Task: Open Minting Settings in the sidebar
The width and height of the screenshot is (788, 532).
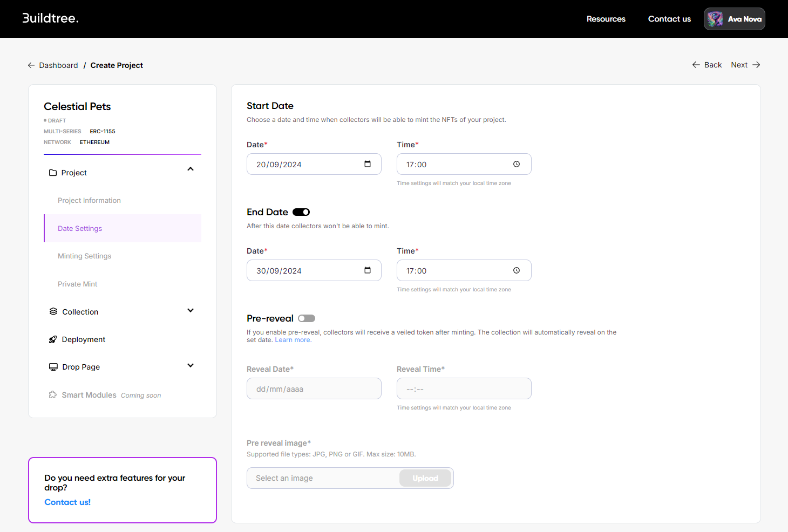Action: [x=85, y=256]
